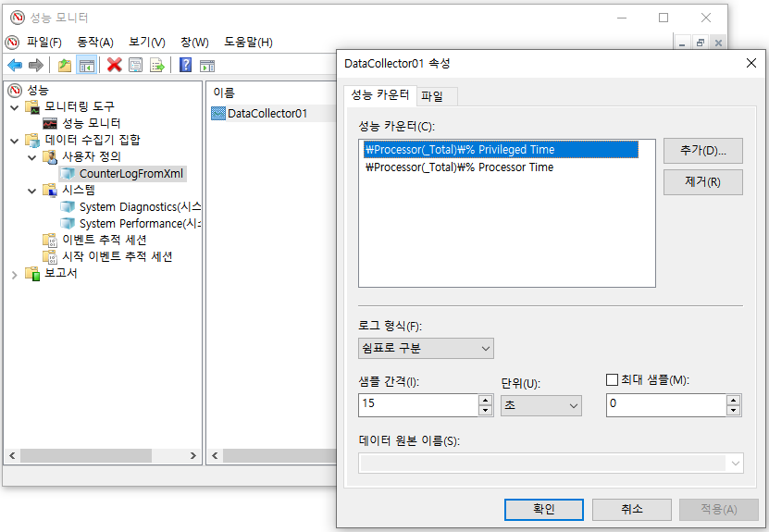Click the 샘플 간격 input field showing 15

coord(418,405)
